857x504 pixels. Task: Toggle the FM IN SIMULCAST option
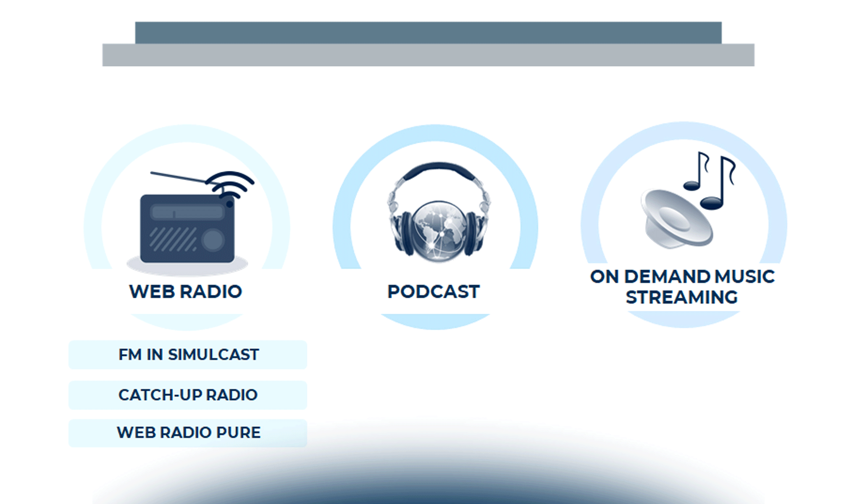coord(190,354)
